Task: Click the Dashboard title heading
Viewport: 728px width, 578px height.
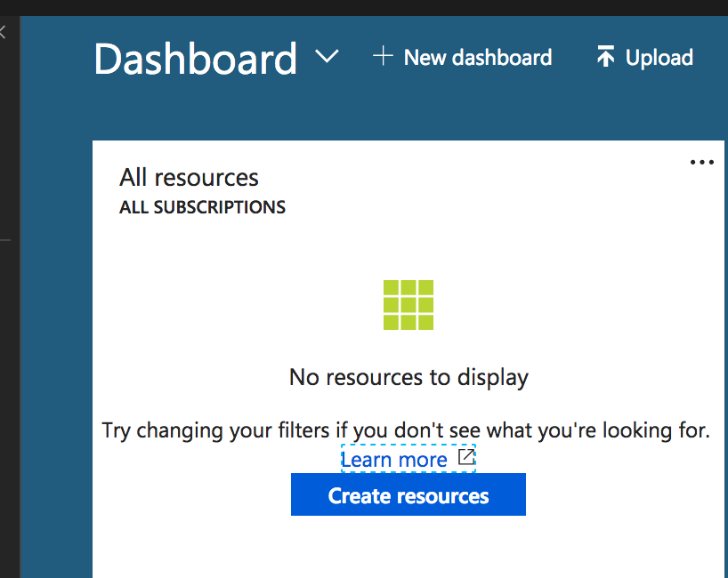Action: (x=195, y=59)
